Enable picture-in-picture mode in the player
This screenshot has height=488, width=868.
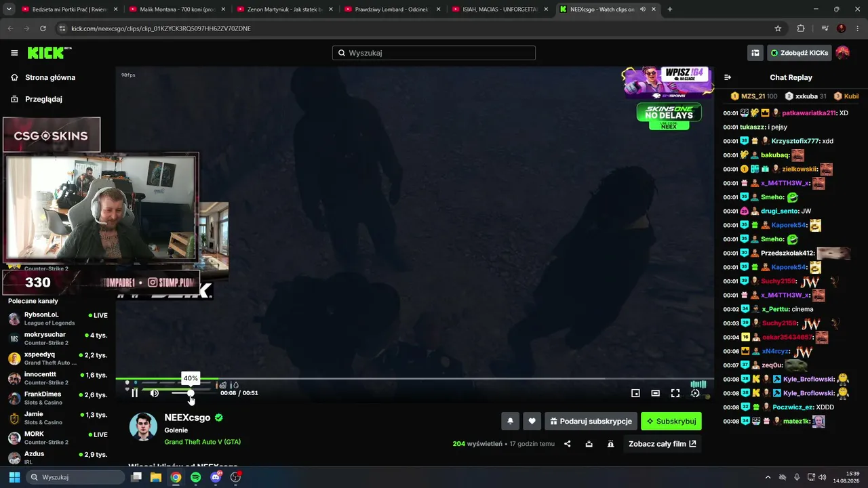click(x=635, y=393)
